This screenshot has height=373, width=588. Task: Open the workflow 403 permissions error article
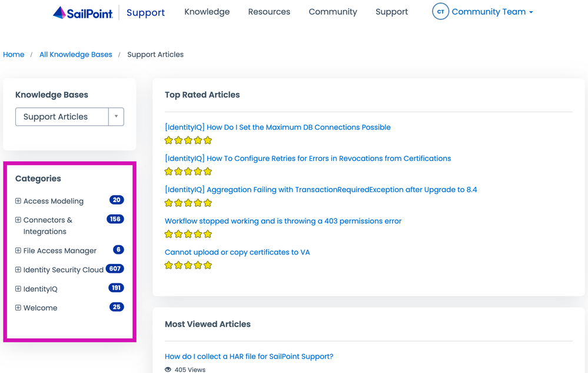pyautogui.click(x=283, y=221)
